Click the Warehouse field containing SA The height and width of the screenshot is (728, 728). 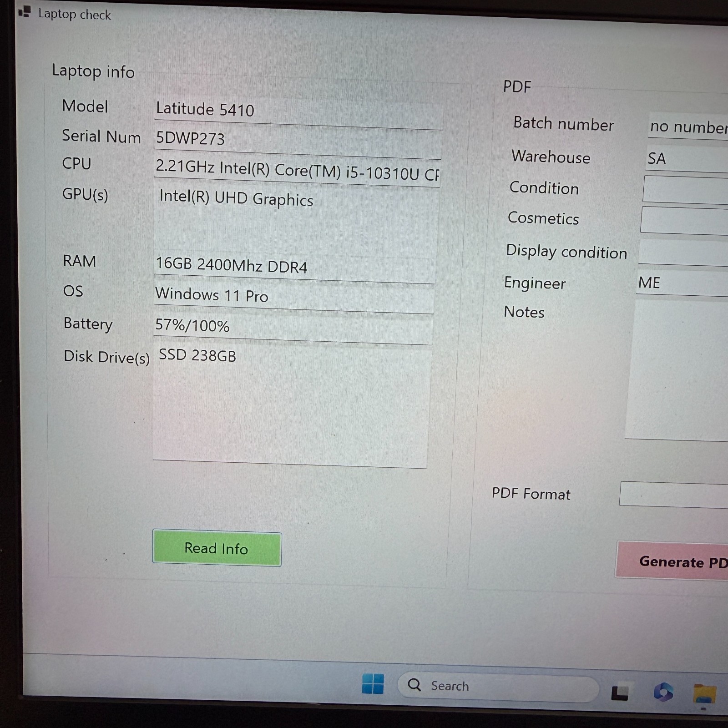tap(687, 159)
